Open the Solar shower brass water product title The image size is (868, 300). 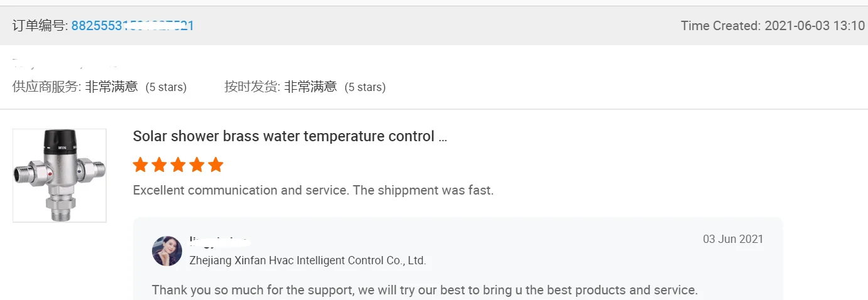(283, 136)
